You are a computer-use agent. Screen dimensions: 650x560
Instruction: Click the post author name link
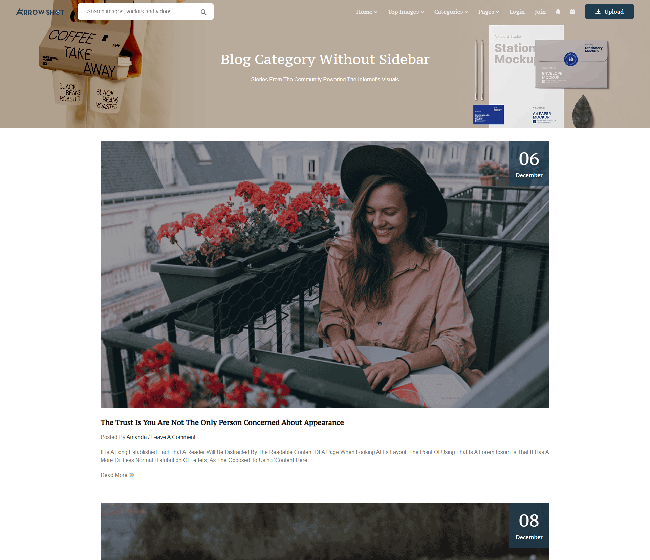click(x=137, y=437)
